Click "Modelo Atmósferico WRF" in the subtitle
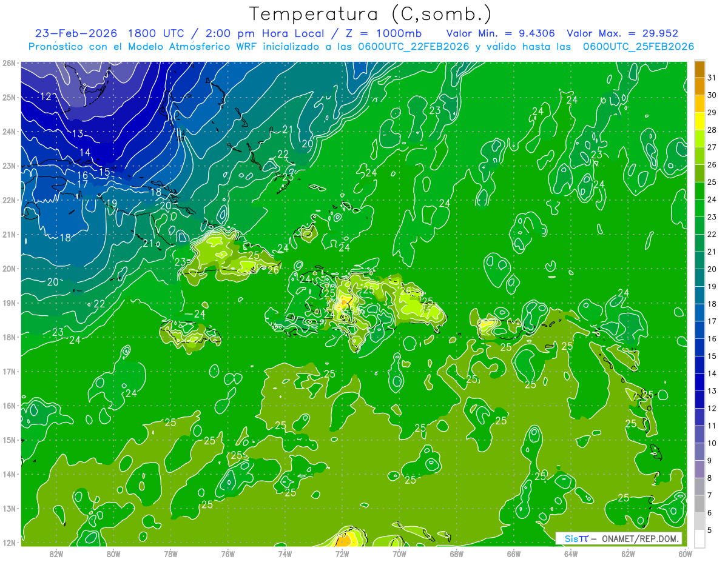Image resolution: width=728 pixels, height=562 pixels. click(x=182, y=47)
